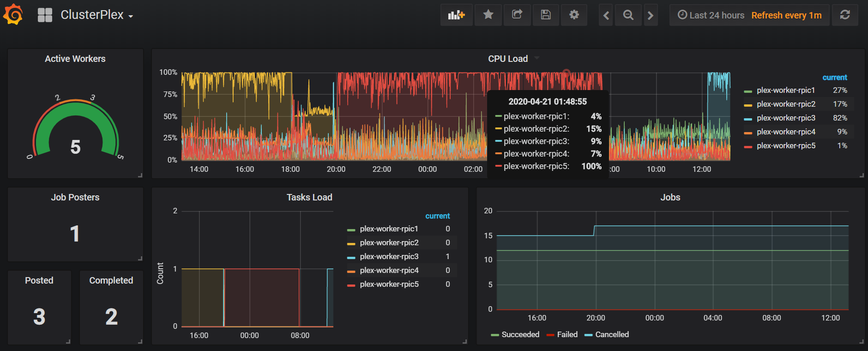The height and width of the screenshot is (351, 868).
Task: Open the Jobs panel title menu
Action: tap(670, 197)
